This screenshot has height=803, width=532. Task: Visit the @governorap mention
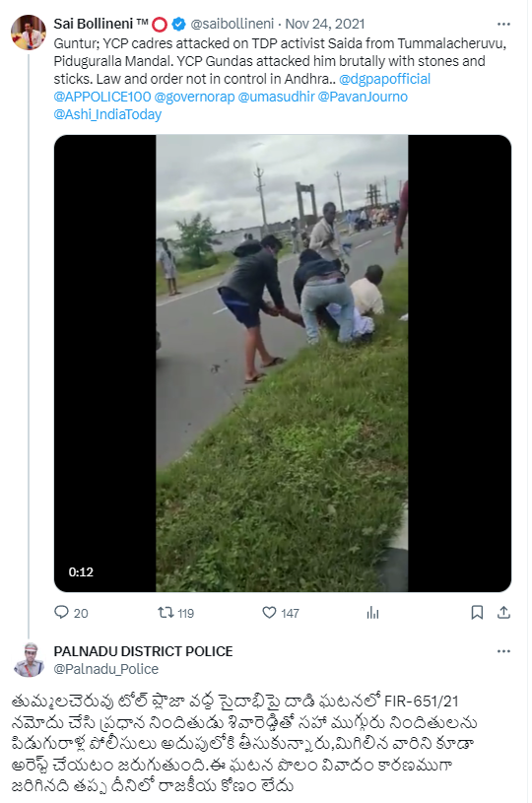[194, 97]
